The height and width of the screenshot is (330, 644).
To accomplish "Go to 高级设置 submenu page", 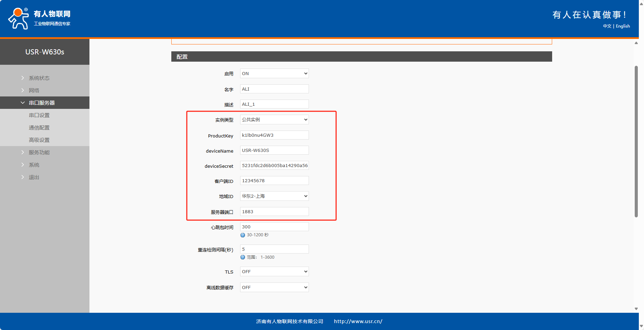I will pos(39,140).
